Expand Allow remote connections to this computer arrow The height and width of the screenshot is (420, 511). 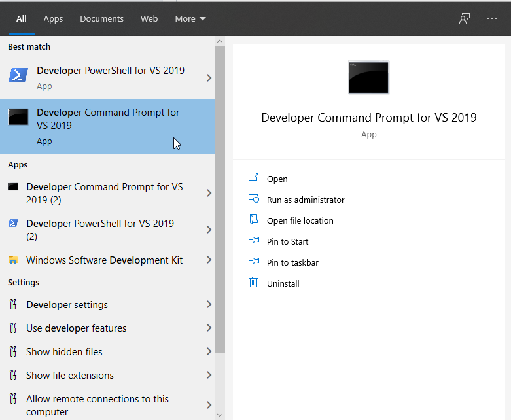coord(209,405)
